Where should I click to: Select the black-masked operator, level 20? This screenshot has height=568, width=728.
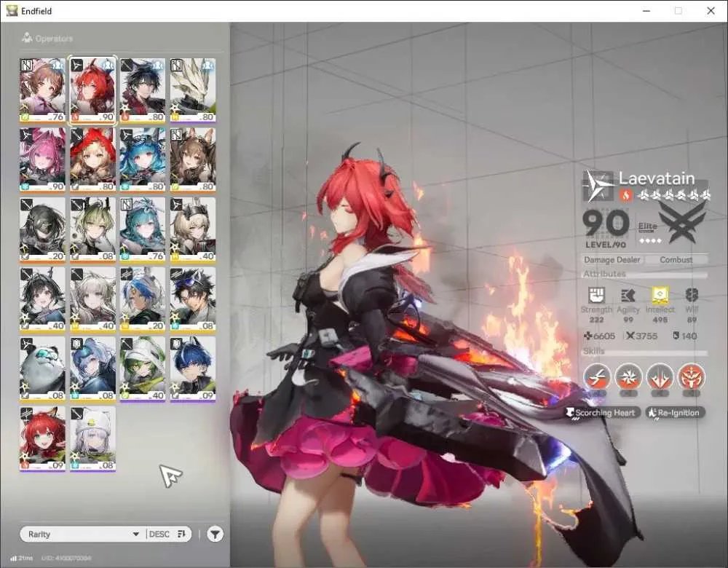pos(42,229)
